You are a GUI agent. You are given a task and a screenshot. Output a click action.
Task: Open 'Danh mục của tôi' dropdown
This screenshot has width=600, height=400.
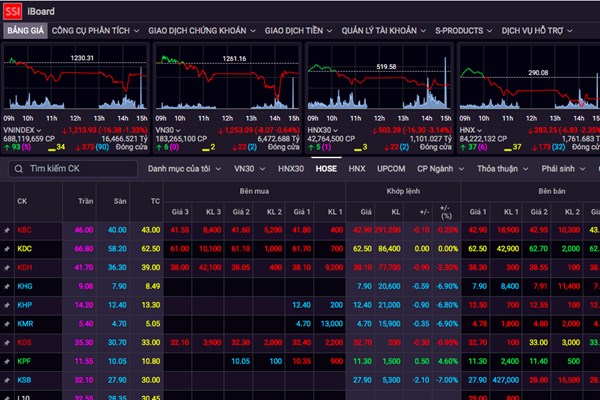click(x=184, y=169)
